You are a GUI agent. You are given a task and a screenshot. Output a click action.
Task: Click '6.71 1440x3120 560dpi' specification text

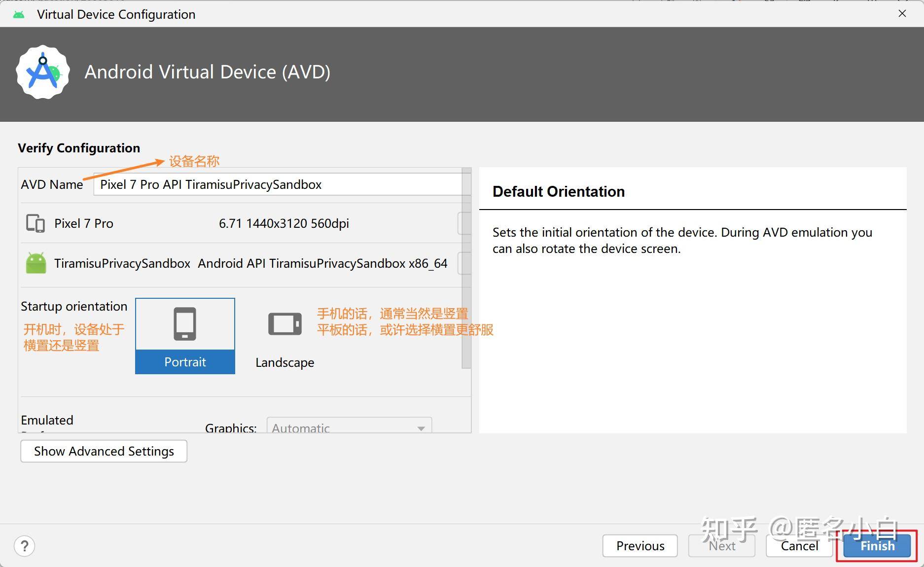(x=284, y=223)
